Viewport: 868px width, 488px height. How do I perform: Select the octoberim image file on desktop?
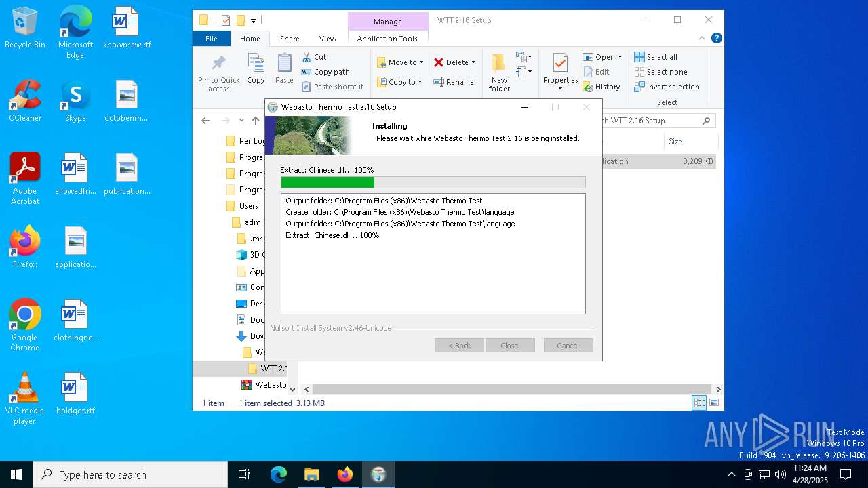coord(127,102)
